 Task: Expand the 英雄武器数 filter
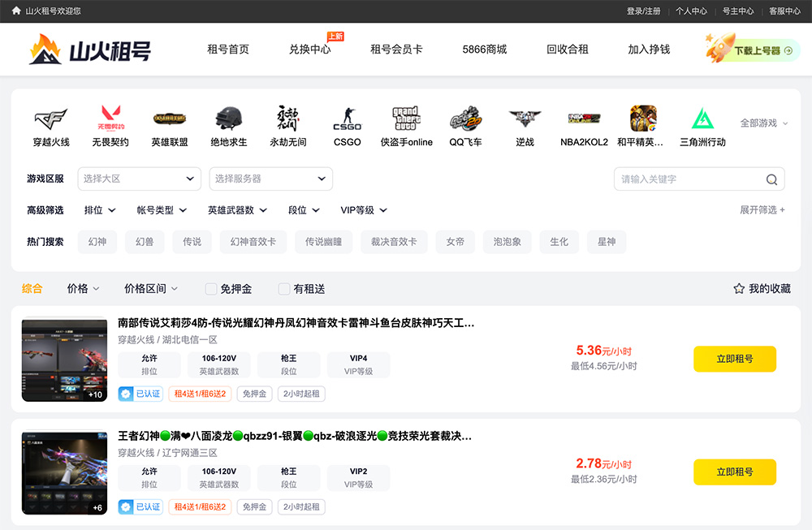[x=238, y=210]
